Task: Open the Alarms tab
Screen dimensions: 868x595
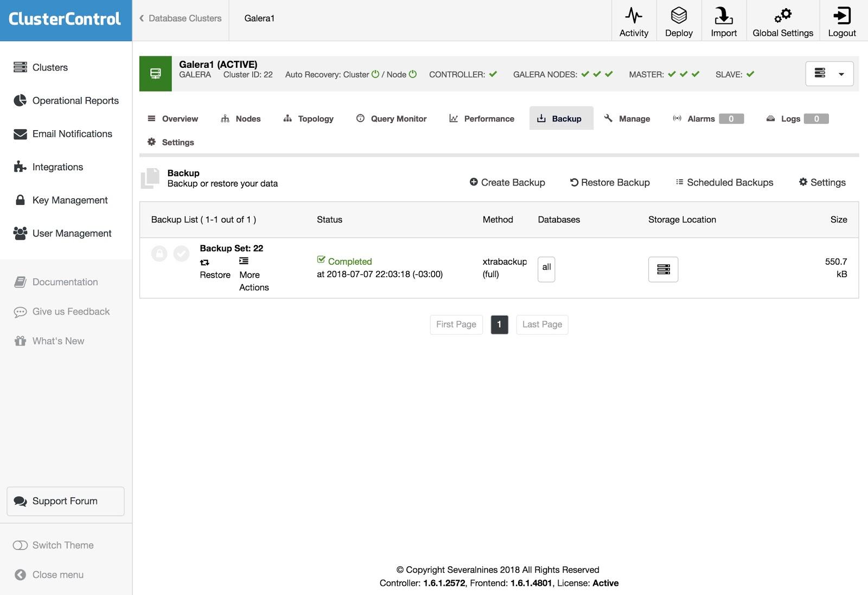Action: tap(708, 119)
